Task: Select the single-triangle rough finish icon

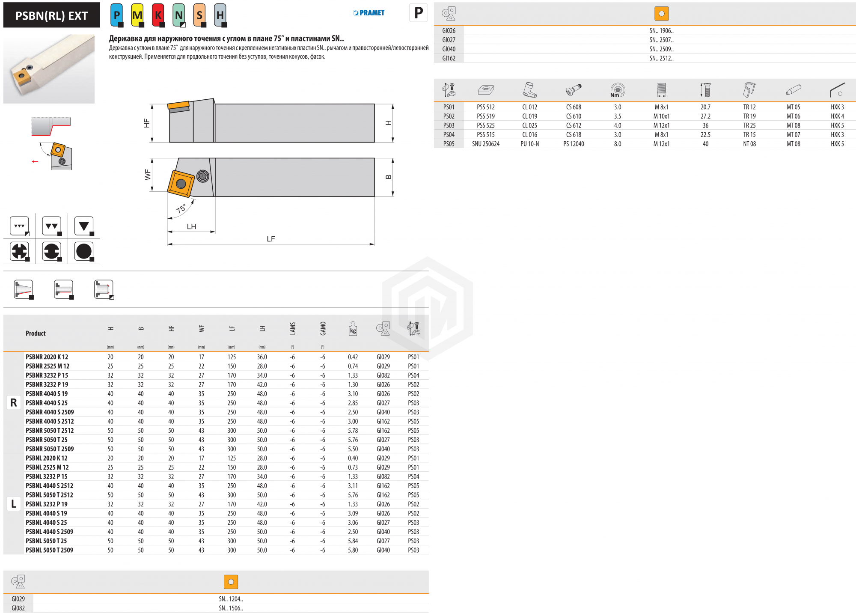Action: click(84, 226)
